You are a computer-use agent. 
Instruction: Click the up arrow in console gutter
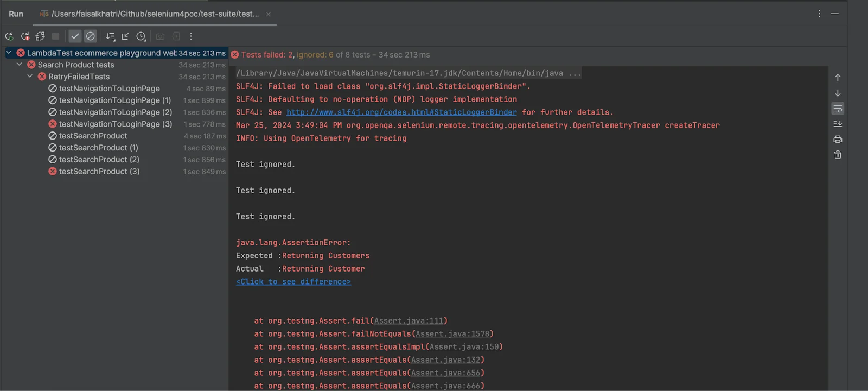pos(838,78)
